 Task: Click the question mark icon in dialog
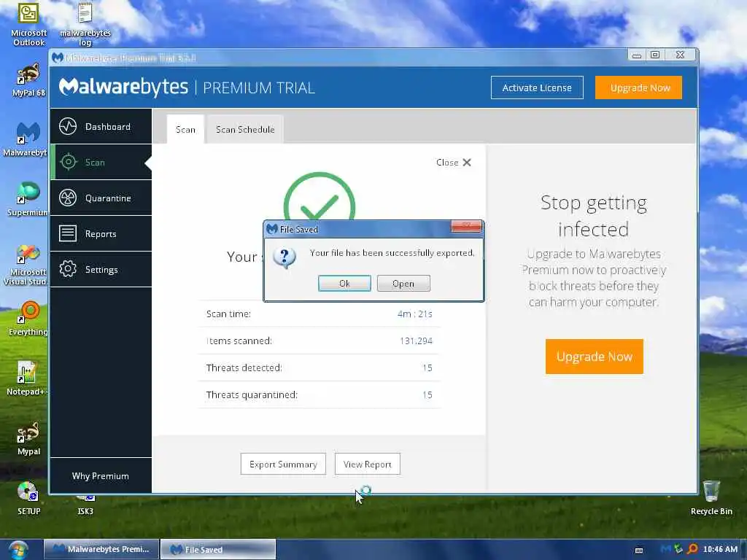[285, 257]
